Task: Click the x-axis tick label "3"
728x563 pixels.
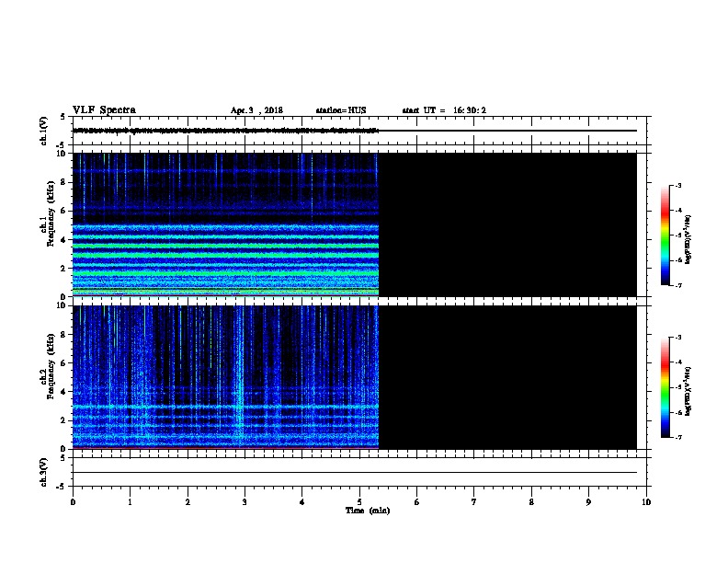Action: tap(245, 502)
